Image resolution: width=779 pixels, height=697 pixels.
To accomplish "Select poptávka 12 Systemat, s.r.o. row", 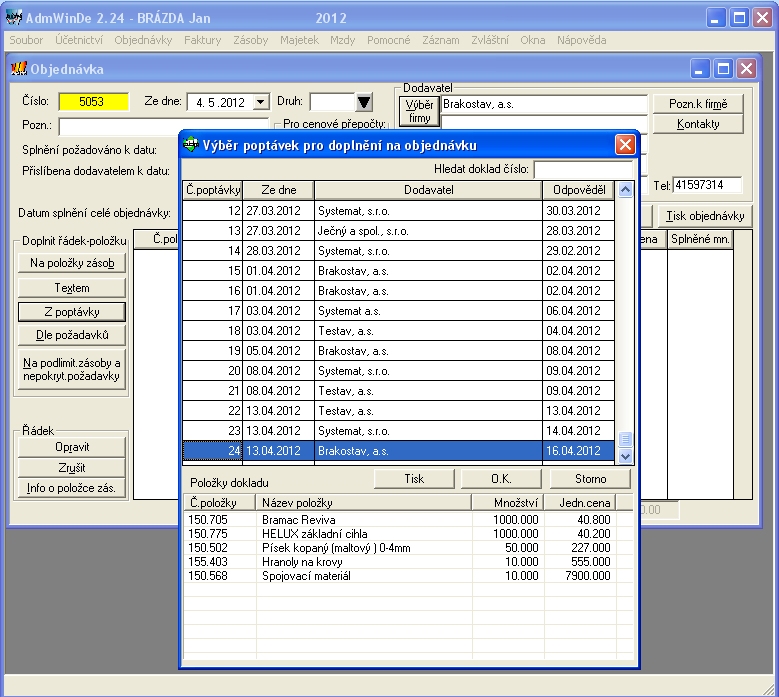I will (x=398, y=211).
